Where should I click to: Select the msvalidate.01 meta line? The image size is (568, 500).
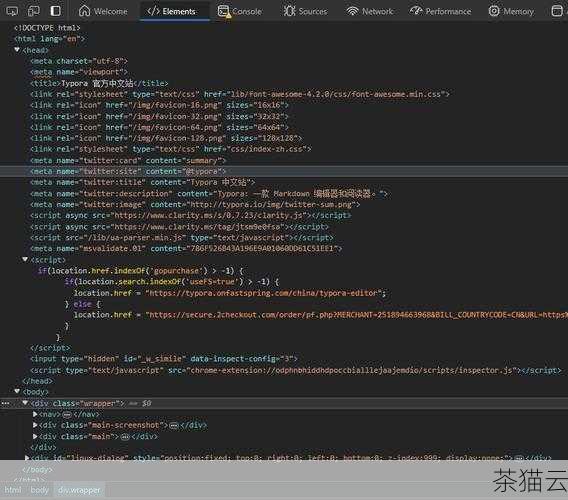point(186,249)
